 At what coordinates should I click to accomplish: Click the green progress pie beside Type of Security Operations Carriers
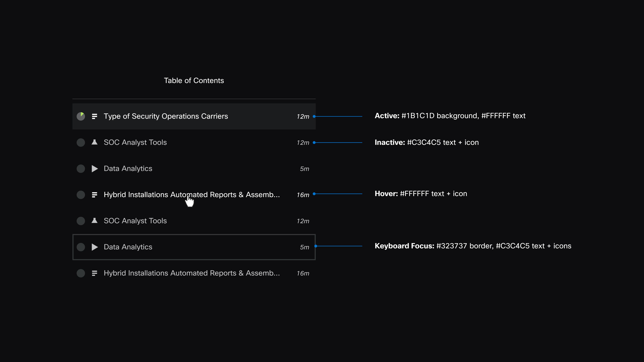pos(81,116)
